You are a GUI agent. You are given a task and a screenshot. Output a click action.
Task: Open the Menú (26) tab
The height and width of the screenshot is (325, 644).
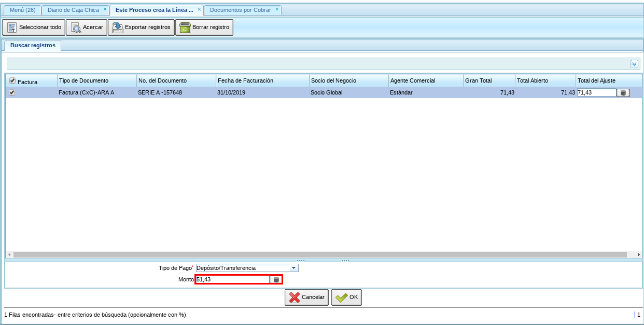[x=23, y=10]
